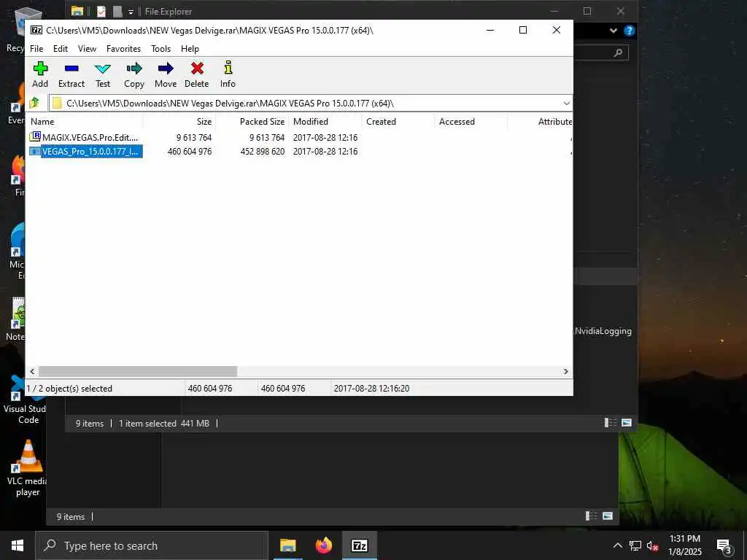
Task: Open the Windows Start menu
Action: pos(18,545)
